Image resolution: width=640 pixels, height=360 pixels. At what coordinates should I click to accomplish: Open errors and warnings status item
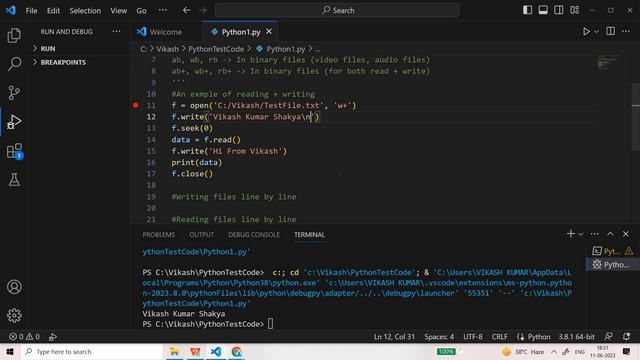tap(24, 337)
